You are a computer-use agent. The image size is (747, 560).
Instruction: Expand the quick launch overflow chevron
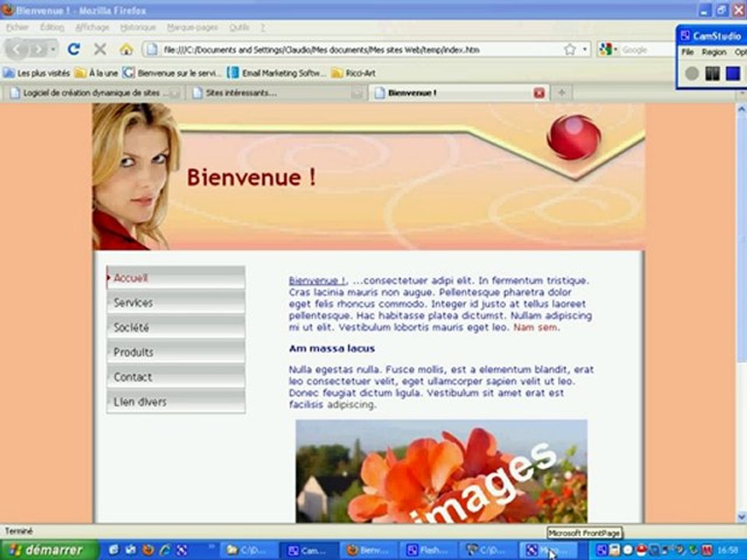(211, 547)
